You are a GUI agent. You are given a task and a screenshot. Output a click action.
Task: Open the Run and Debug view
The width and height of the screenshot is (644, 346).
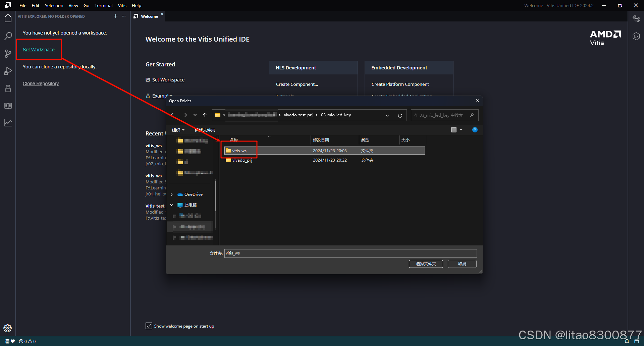pyautogui.click(x=8, y=71)
